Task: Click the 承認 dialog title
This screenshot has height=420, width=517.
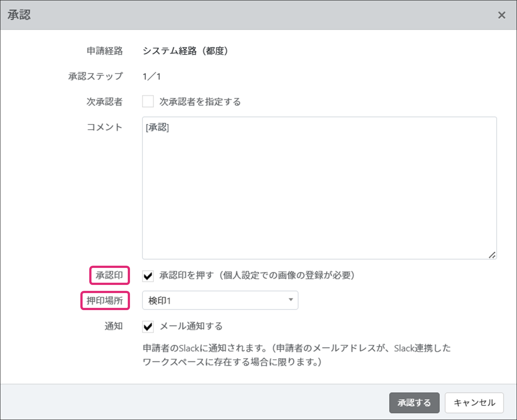Action: point(19,15)
